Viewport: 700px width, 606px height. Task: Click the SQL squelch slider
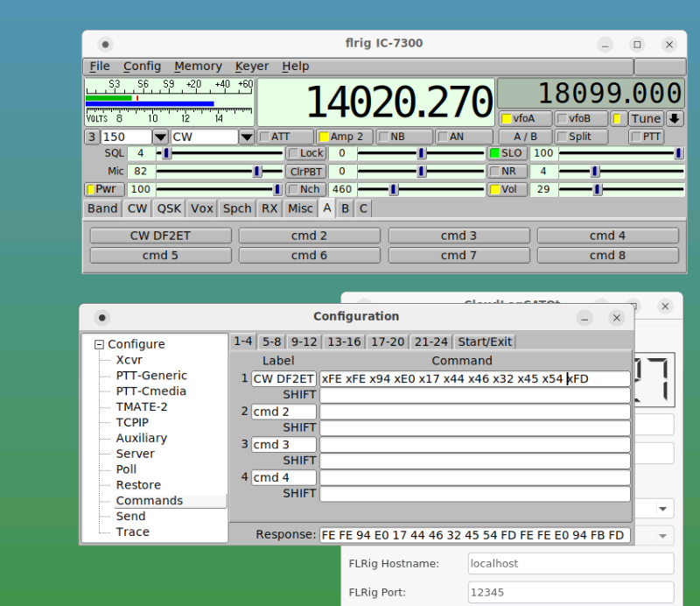click(x=220, y=153)
